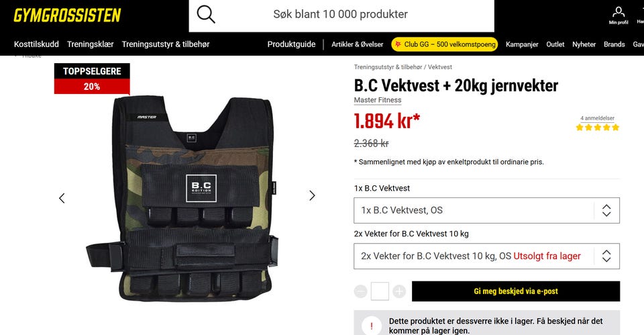This screenshot has height=335, width=644.
Task: Increase quantity with the plus button
Action: click(x=399, y=291)
